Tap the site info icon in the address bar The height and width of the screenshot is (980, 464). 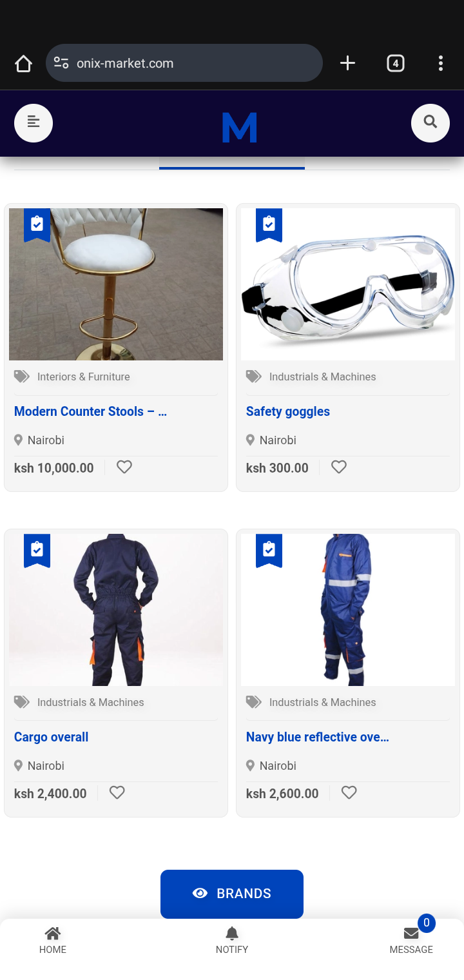61,63
